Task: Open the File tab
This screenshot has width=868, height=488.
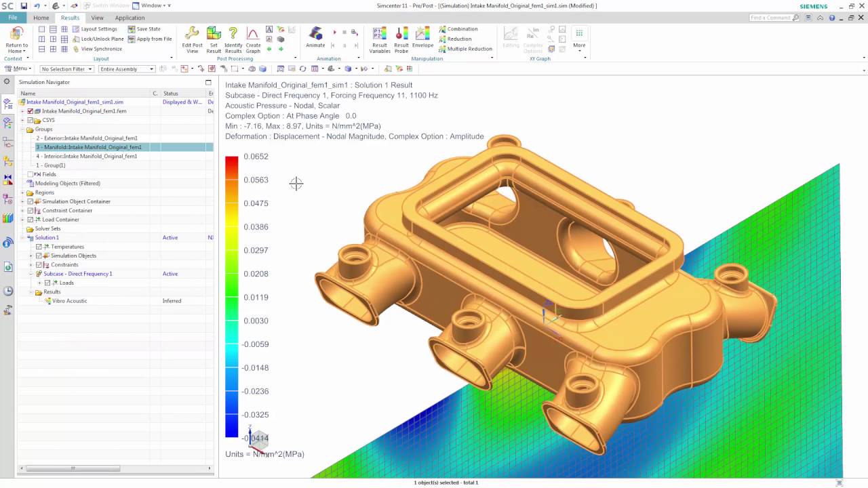Action: 13,18
